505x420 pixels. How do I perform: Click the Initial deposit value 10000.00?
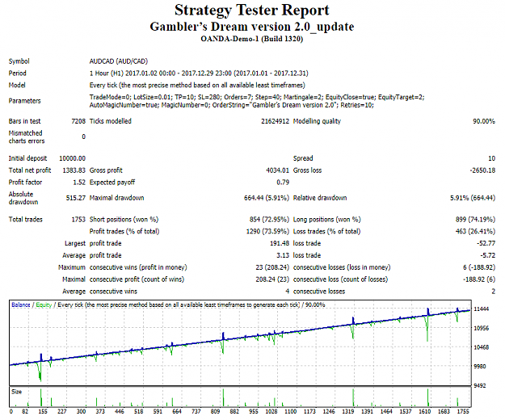(72, 158)
